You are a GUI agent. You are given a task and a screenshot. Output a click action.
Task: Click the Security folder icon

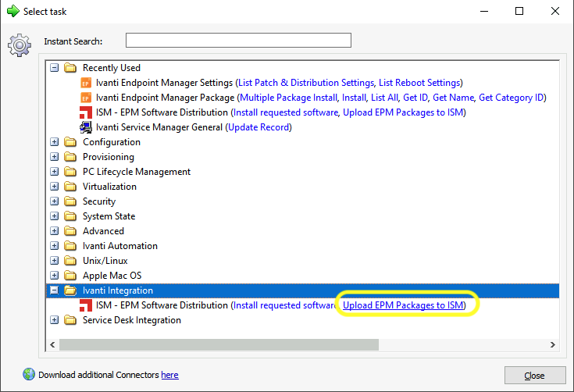click(x=70, y=201)
